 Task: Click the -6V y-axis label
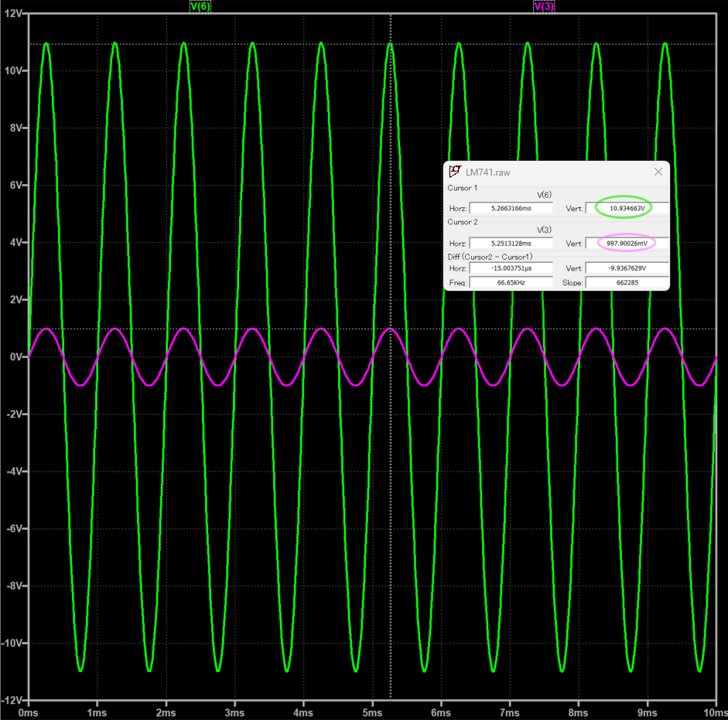(x=14, y=529)
